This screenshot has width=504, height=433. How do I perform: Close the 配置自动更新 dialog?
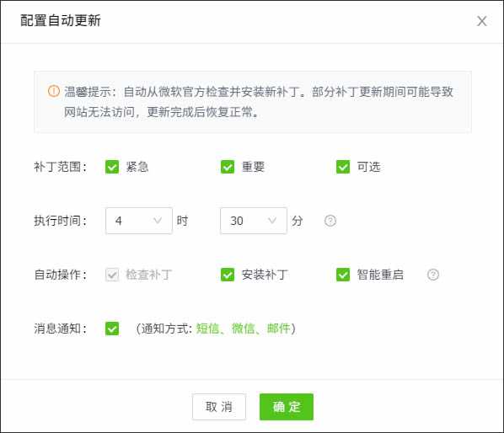481,21
